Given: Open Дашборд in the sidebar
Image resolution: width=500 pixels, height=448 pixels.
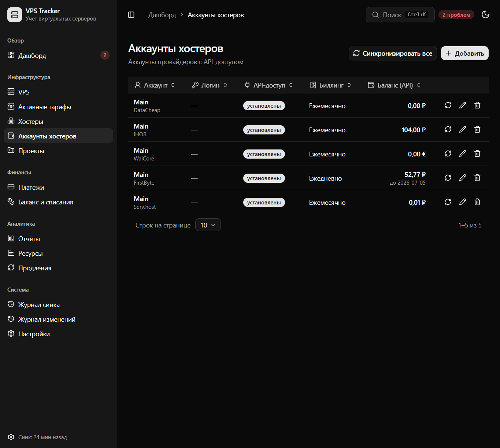Looking at the screenshot, I should tap(58, 55).
